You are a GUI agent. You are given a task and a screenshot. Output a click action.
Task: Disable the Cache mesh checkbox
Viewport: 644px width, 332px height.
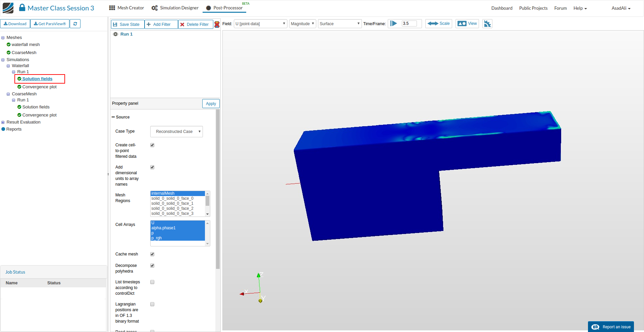(152, 254)
